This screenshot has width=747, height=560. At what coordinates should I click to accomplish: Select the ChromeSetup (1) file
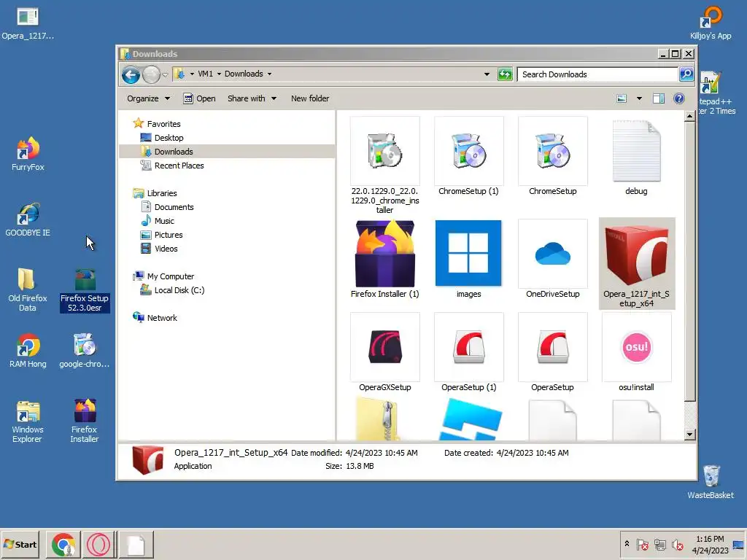tap(468, 156)
